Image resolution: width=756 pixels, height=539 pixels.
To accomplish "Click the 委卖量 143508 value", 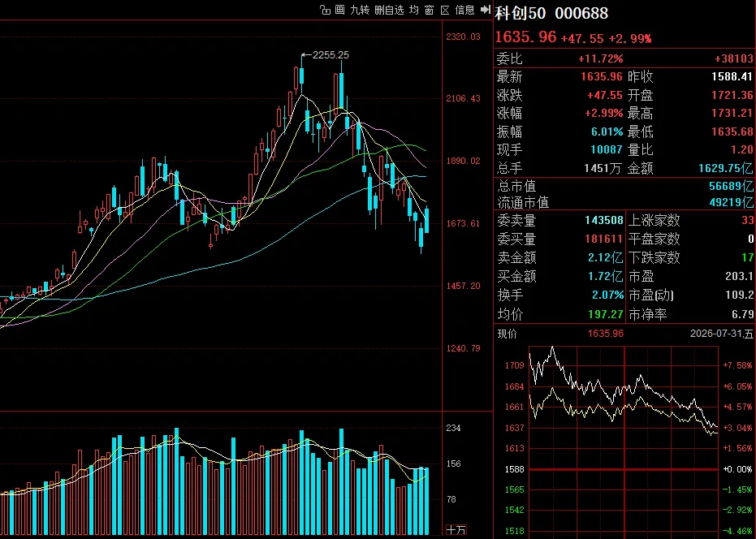I will [x=603, y=220].
